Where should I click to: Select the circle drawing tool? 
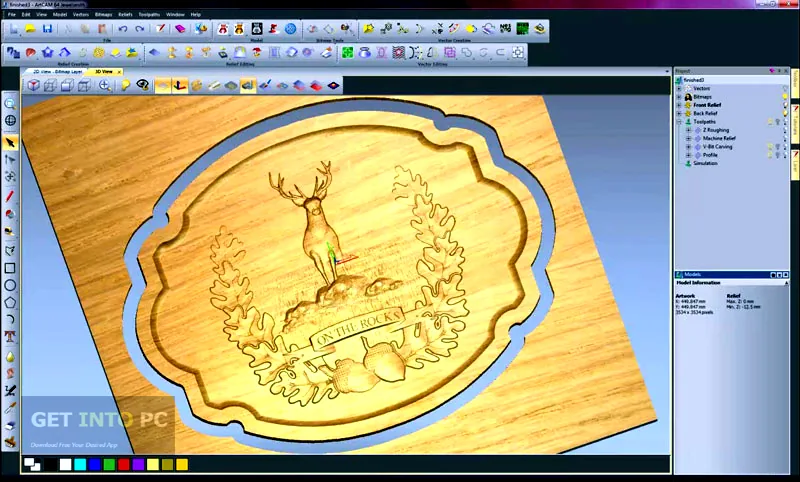tap(10, 286)
